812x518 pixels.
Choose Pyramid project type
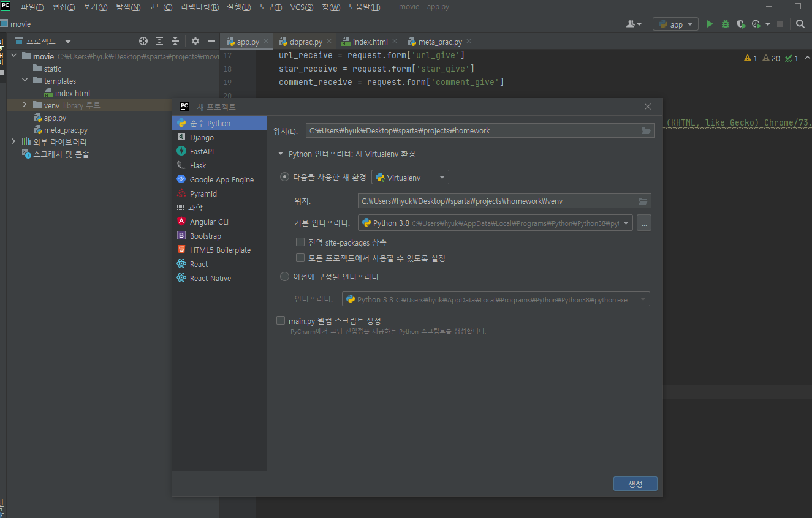[x=219, y=193]
